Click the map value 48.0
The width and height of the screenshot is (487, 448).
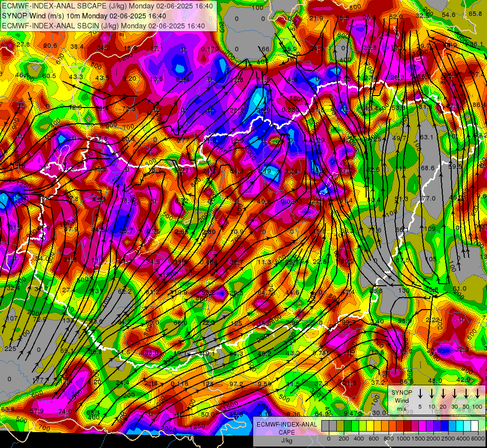(x=435, y=380)
